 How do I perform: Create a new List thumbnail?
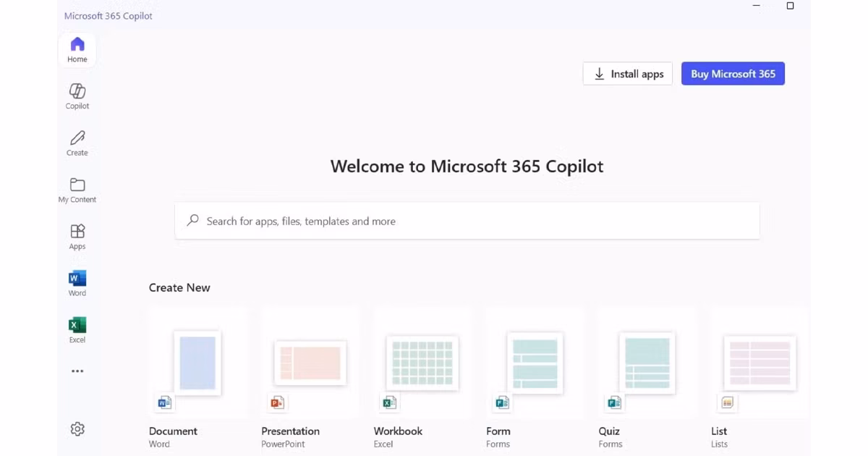tap(759, 362)
